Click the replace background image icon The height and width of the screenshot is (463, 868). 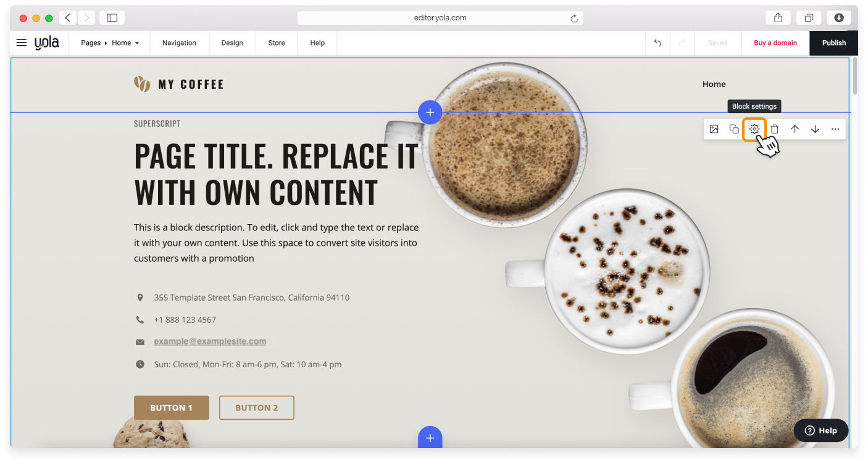tap(714, 129)
